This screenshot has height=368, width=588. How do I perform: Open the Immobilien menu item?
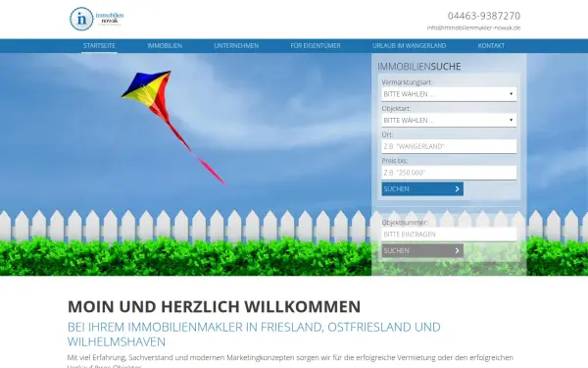click(x=165, y=46)
